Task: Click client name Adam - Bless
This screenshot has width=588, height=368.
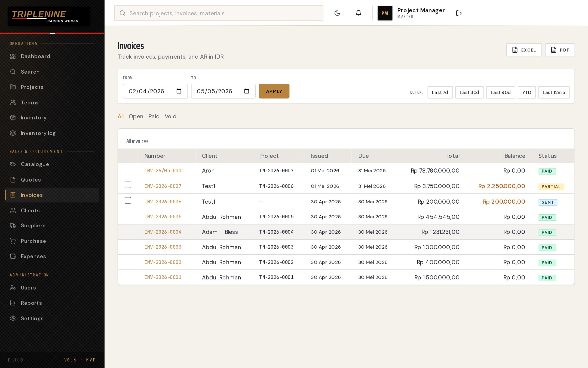Action: (x=220, y=232)
